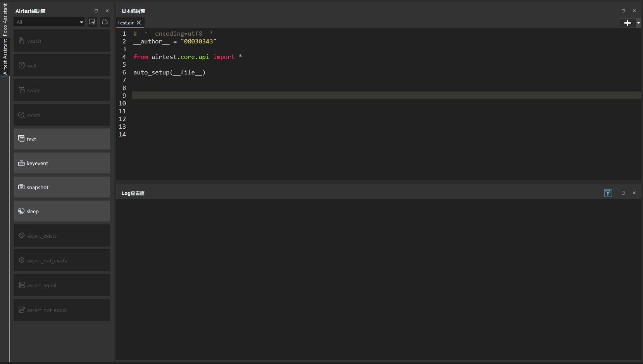Click the import statement on line 4

(188, 57)
